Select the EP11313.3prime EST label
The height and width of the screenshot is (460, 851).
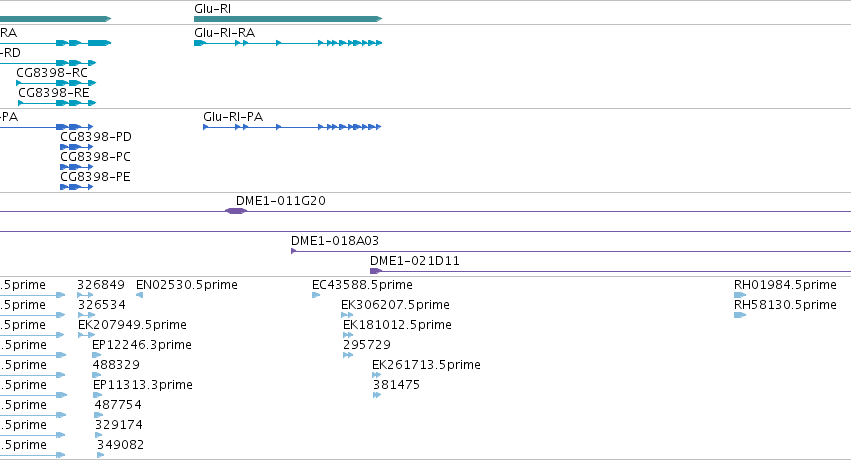[x=143, y=385]
